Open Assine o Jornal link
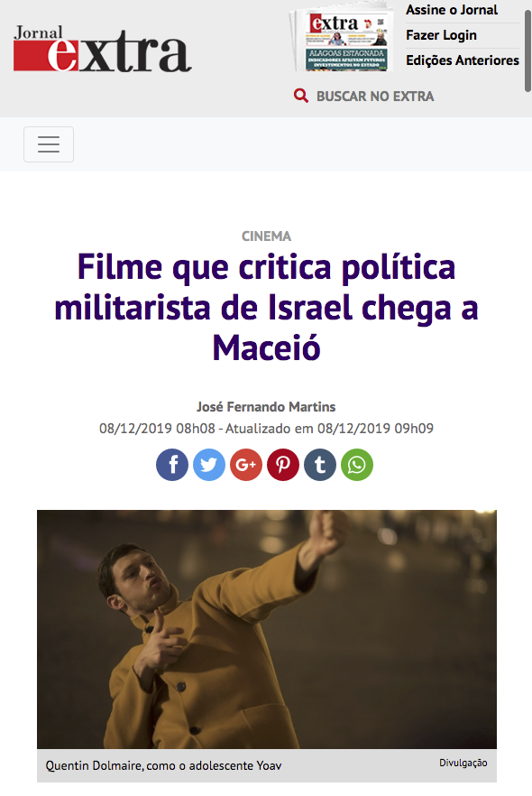 (x=452, y=10)
